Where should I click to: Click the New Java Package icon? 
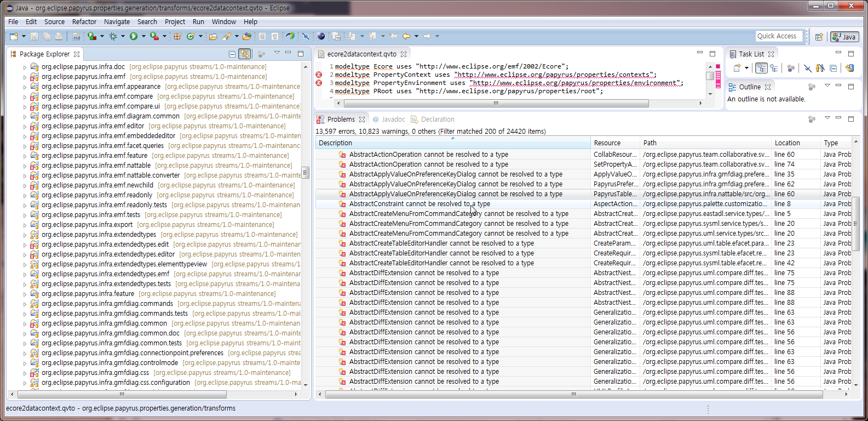coord(177,36)
